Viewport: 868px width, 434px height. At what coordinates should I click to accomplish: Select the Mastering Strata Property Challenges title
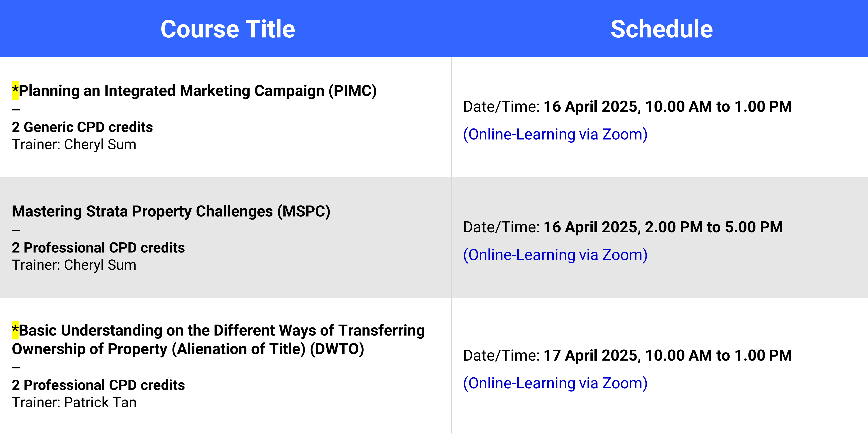click(171, 212)
